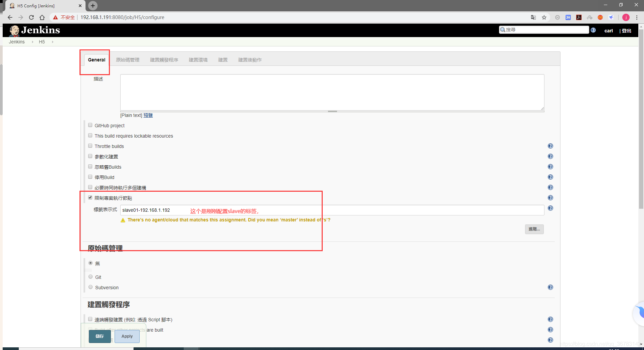Click the Apply button
This screenshot has height=350, width=644.
[x=127, y=336]
